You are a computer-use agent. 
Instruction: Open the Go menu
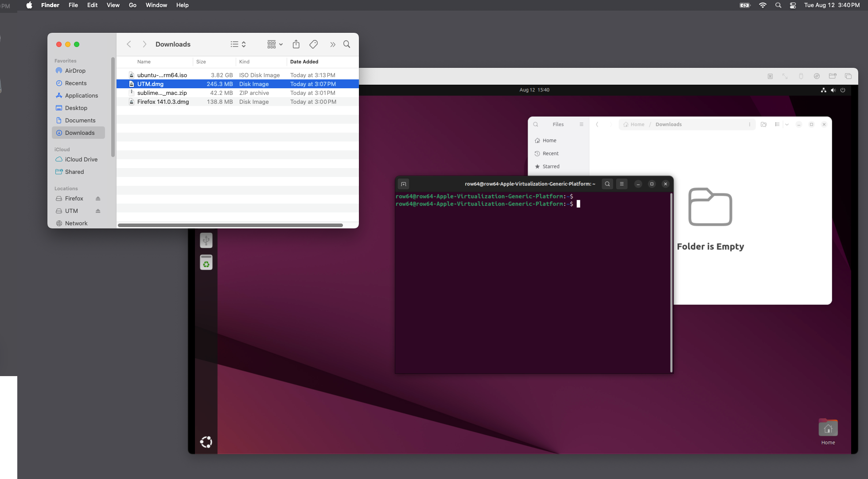coord(132,5)
